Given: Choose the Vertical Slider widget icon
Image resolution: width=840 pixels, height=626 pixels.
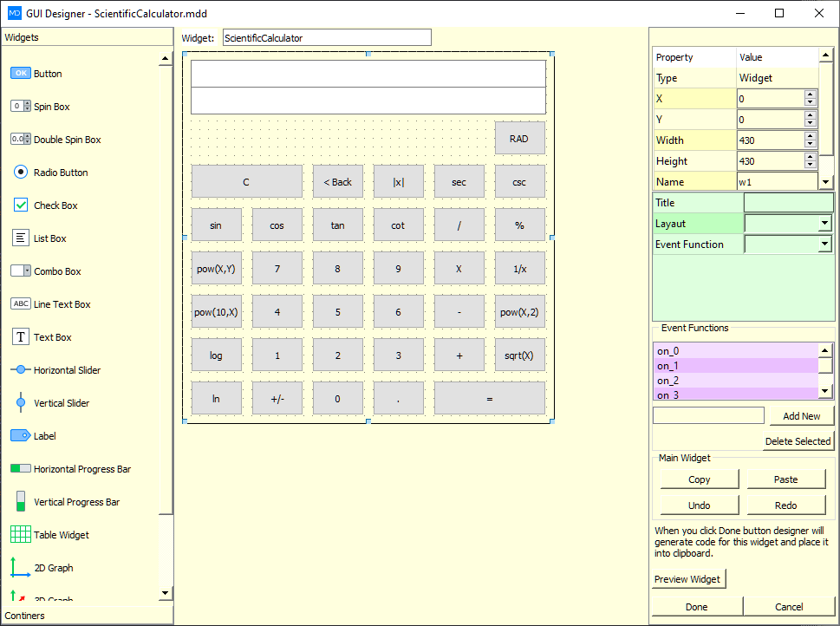Looking at the screenshot, I should tap(21, 402).
